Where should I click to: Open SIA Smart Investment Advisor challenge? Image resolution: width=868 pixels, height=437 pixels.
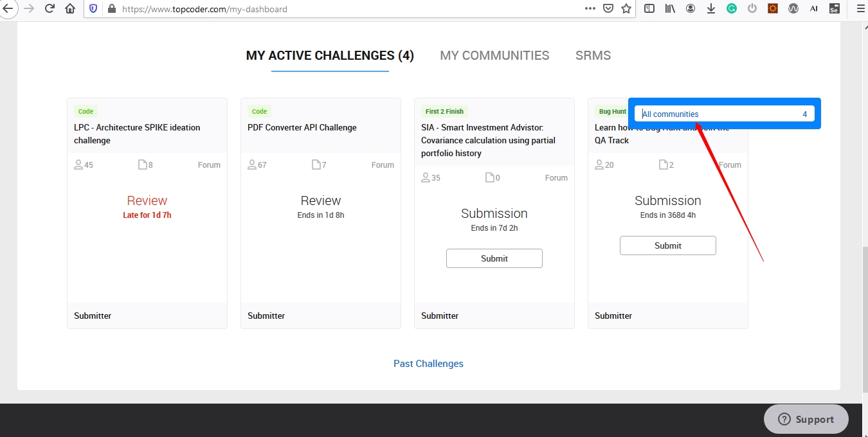pos(488,140)
